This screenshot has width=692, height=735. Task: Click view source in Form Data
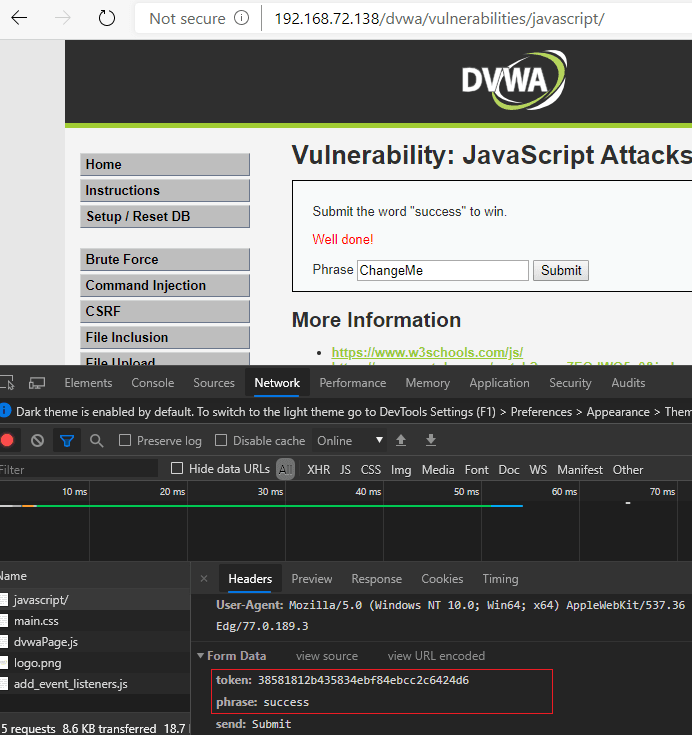(327, 656)
